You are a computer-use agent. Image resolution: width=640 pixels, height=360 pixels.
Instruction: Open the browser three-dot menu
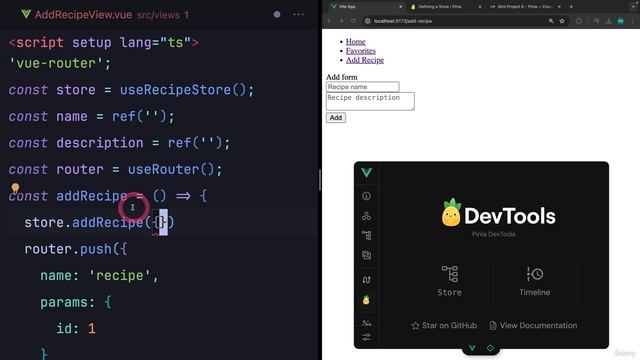[634, 21]
